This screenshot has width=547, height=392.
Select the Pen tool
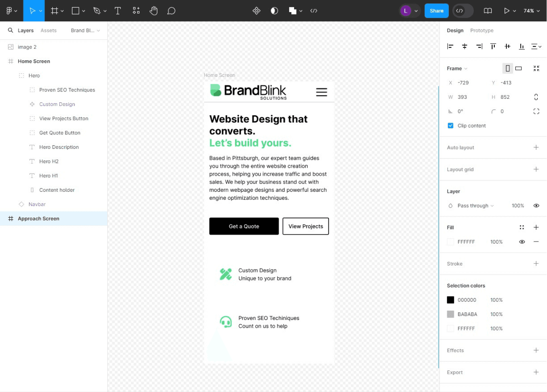(x=97, y=11)
